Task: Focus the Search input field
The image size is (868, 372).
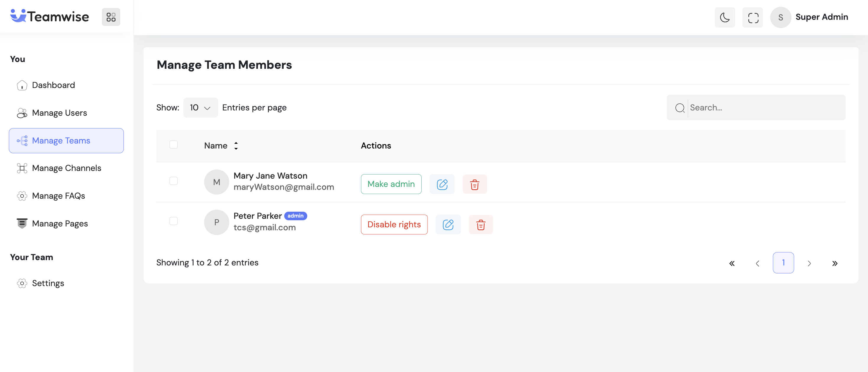Action: (x=765, y=108)
